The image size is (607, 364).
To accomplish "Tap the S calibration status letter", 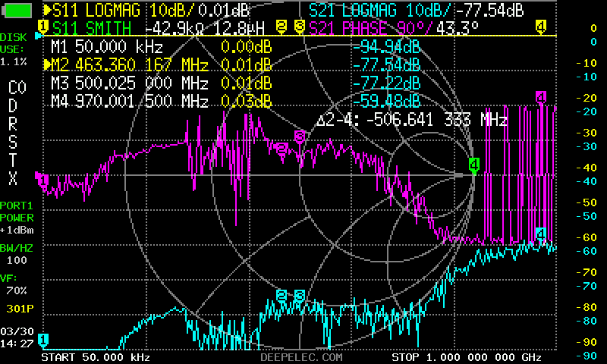I will [x=13, y=142].
